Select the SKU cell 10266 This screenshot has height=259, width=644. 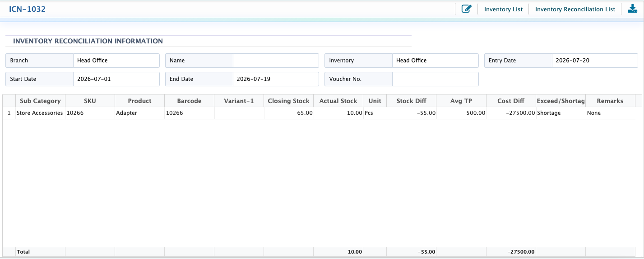90,113
